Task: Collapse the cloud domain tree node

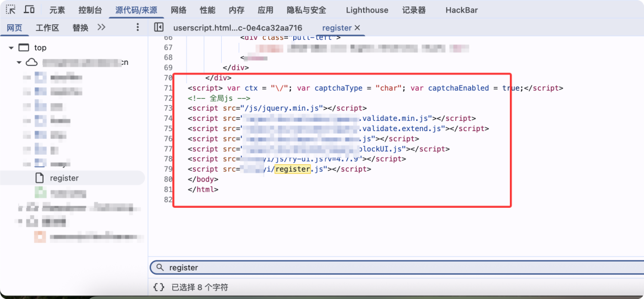Action: pos(19,63)
